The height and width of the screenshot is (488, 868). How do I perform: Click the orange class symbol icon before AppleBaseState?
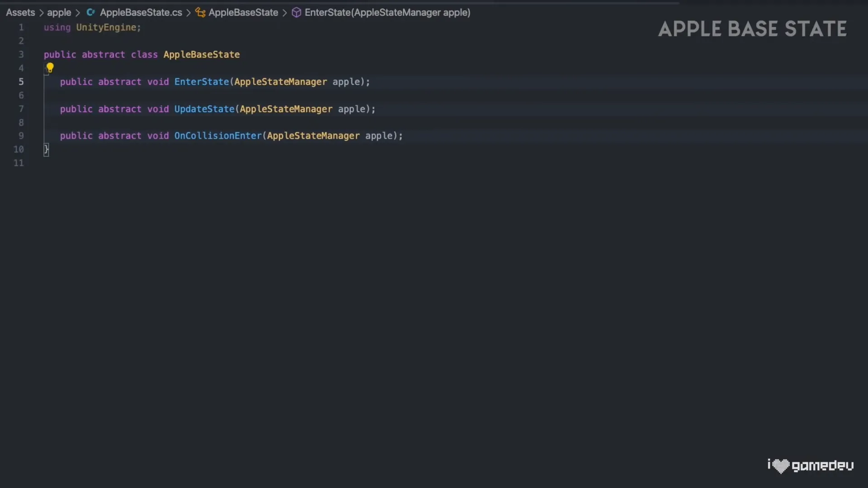pos(201,12)
